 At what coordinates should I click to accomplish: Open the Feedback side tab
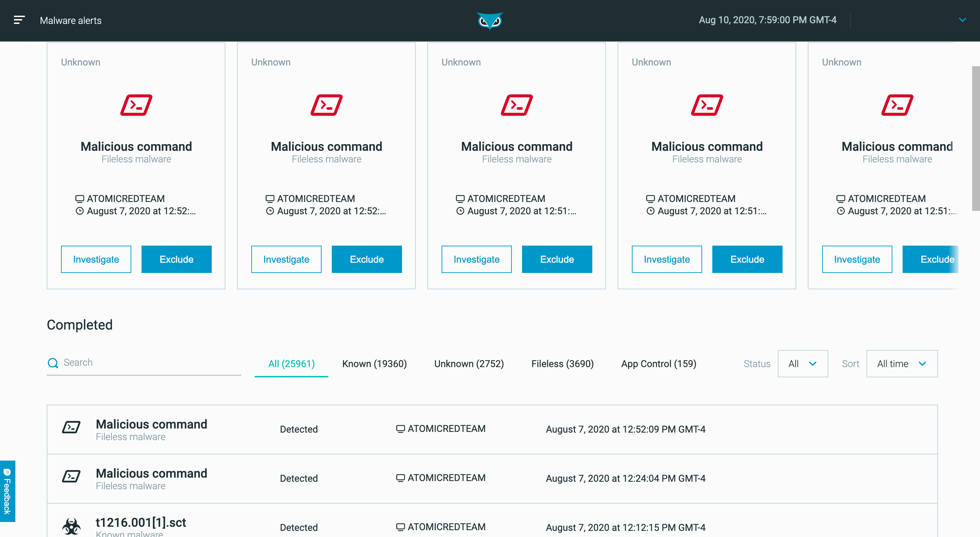[x=7, y=491]
